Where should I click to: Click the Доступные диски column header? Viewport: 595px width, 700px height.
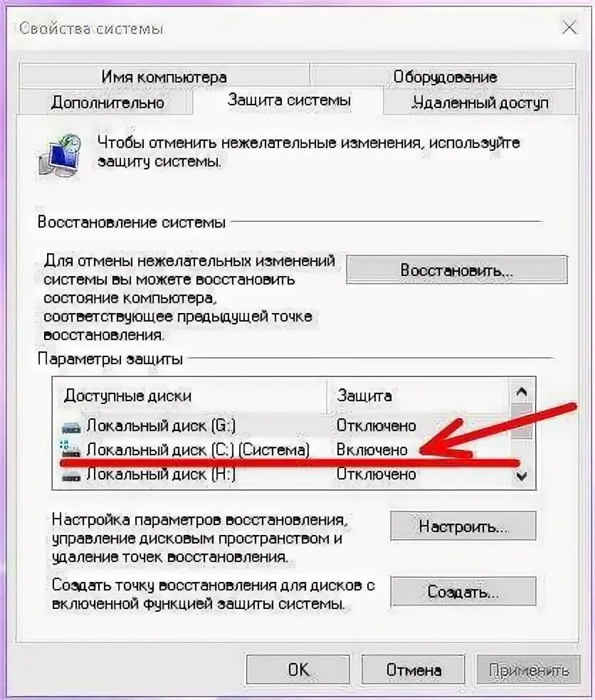(191, 396)
